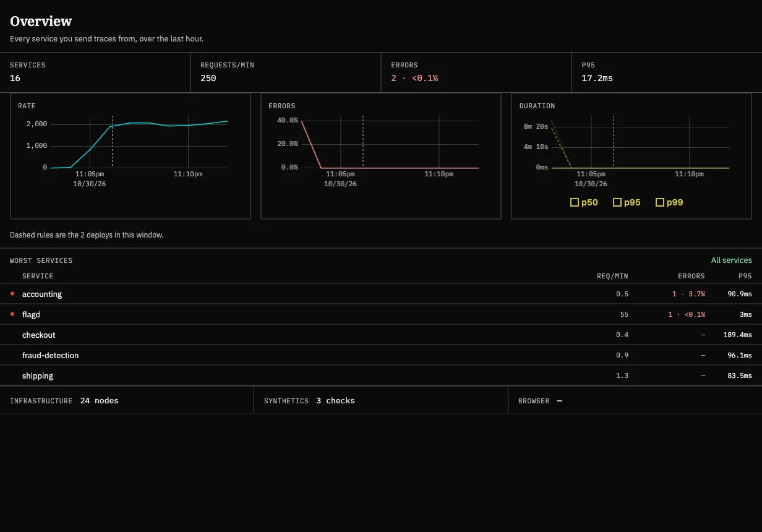This screenshot has width=762, height=532.
Task: Open the All services link
Action: pyautogui.click(x=731, y=260)
